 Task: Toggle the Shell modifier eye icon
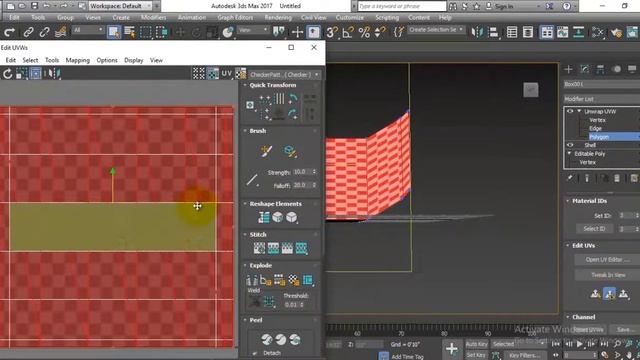570,145
